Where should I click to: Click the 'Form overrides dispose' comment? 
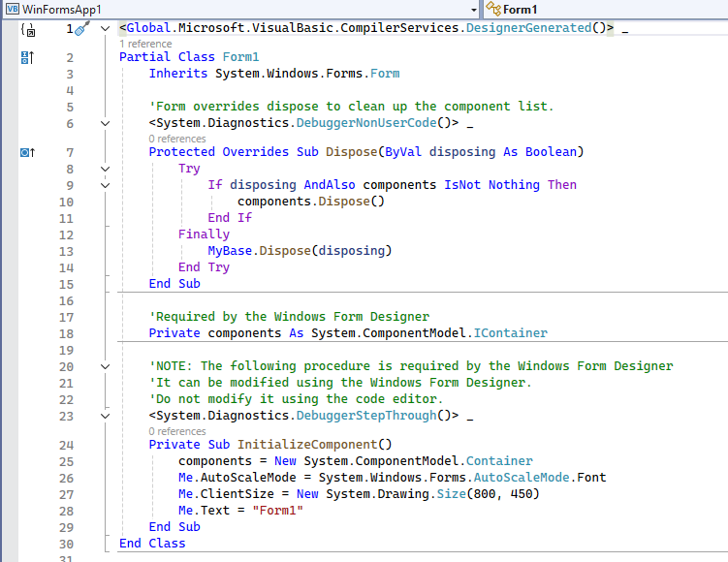[352, 107]
